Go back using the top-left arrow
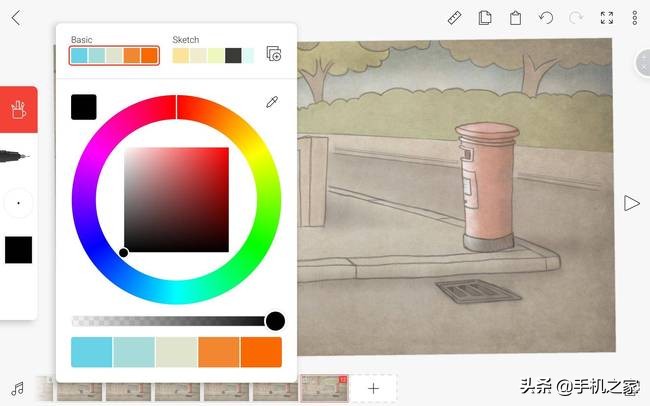 point(16,18)
